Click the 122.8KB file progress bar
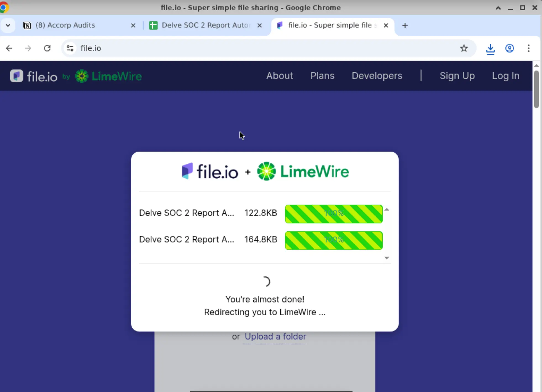The image size is (542, 392). click(x=333, y=214)
